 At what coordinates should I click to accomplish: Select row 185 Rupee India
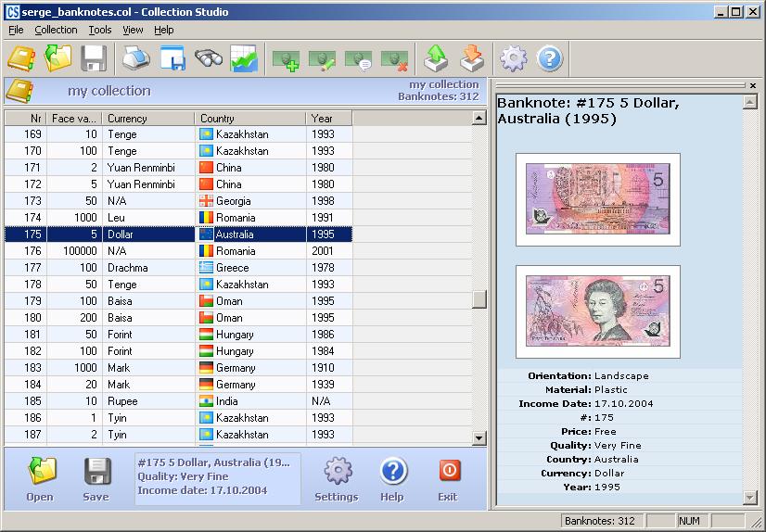178,401
